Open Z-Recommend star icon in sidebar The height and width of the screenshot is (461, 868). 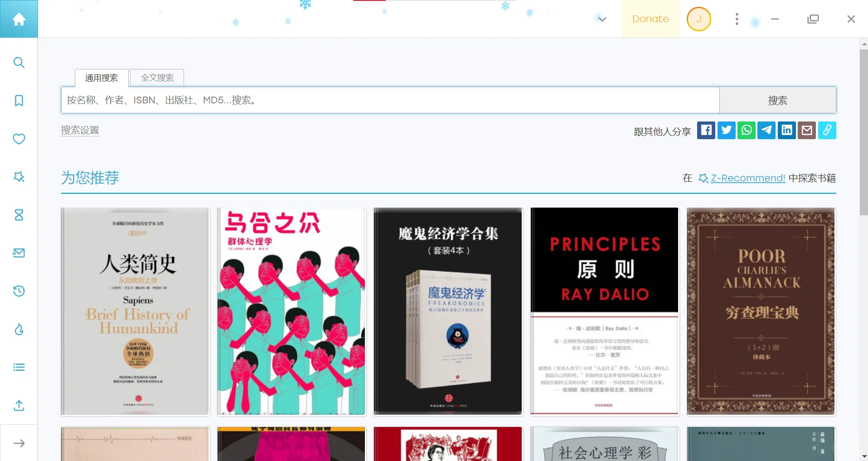pos(19,177)
